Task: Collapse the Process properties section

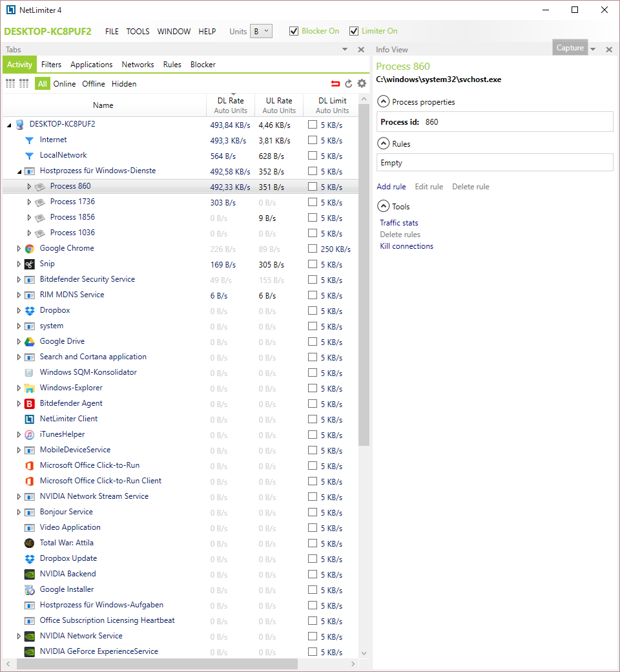Action: [x=383, y=102]
